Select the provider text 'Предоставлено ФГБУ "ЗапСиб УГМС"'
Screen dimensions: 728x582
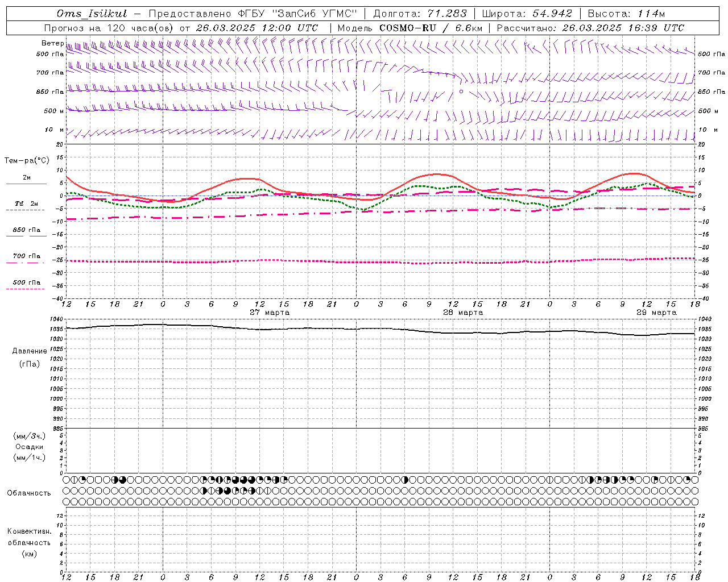[253, 14]
